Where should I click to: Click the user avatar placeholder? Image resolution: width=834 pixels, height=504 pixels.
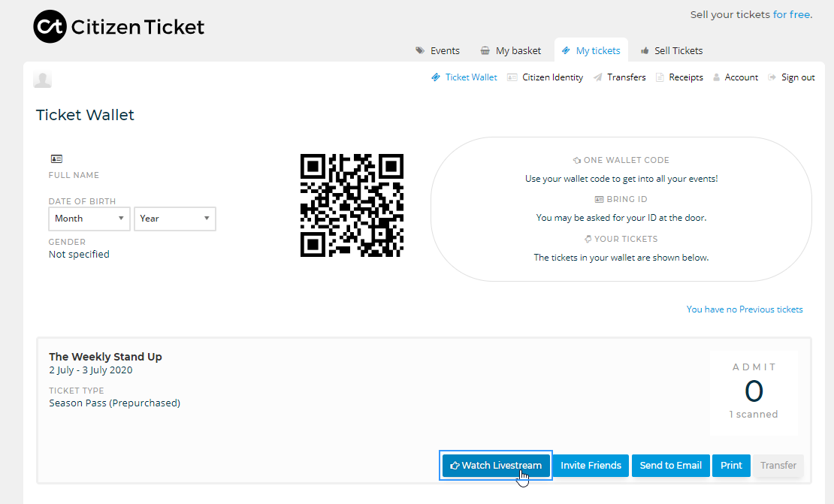pyautogui.click(x=43, y=79)
